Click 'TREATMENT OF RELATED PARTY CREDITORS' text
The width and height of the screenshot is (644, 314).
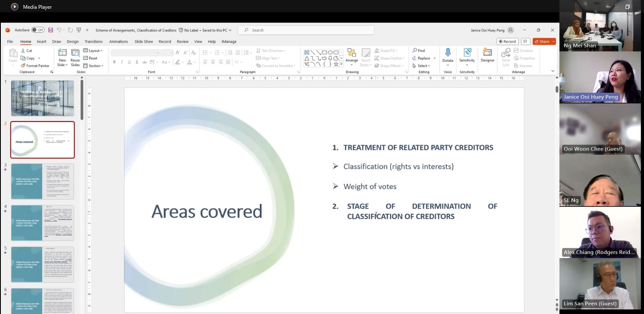(418, 147)
